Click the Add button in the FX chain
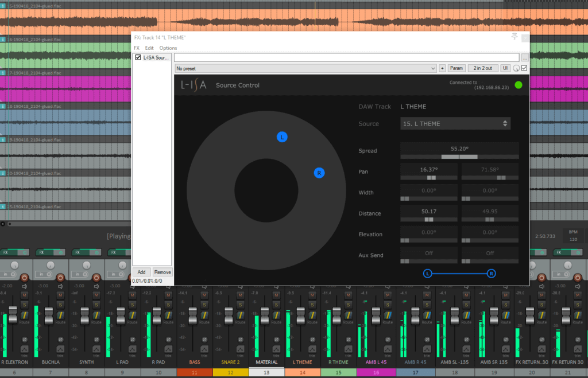The image size is (588, 378). click(141, 272)
